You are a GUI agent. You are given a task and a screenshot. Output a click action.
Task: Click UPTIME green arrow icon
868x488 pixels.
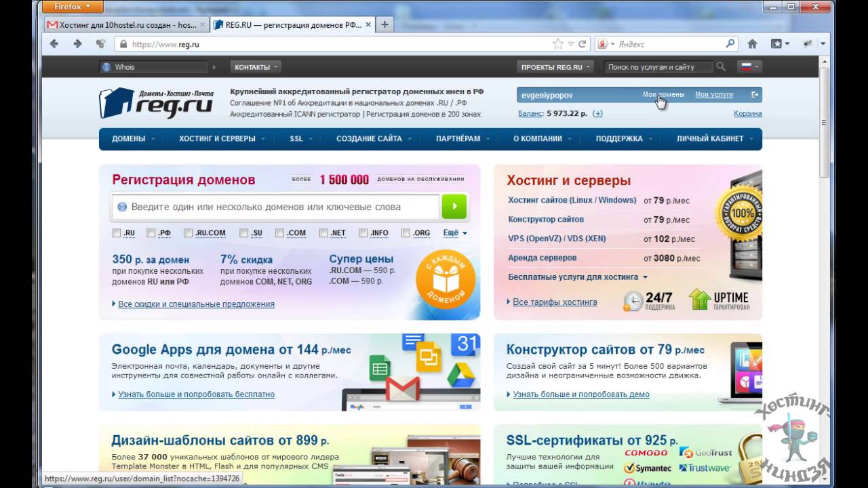[x=699, y=300]
